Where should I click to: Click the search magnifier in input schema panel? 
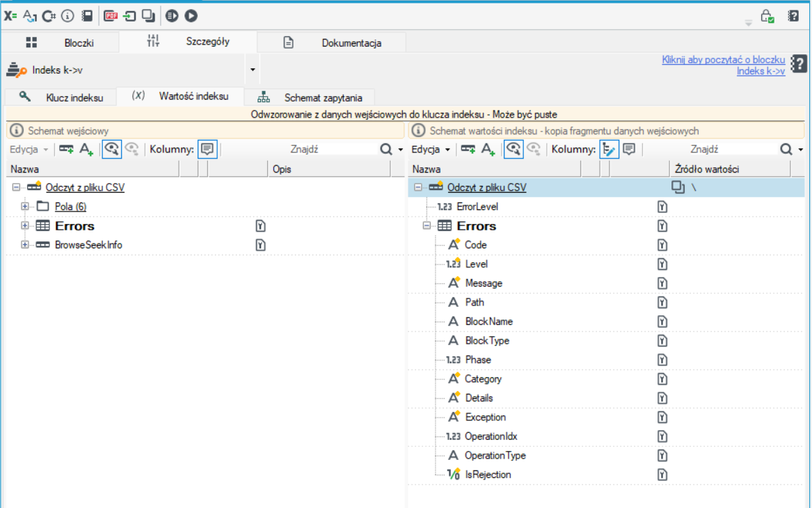click(385, 149)
